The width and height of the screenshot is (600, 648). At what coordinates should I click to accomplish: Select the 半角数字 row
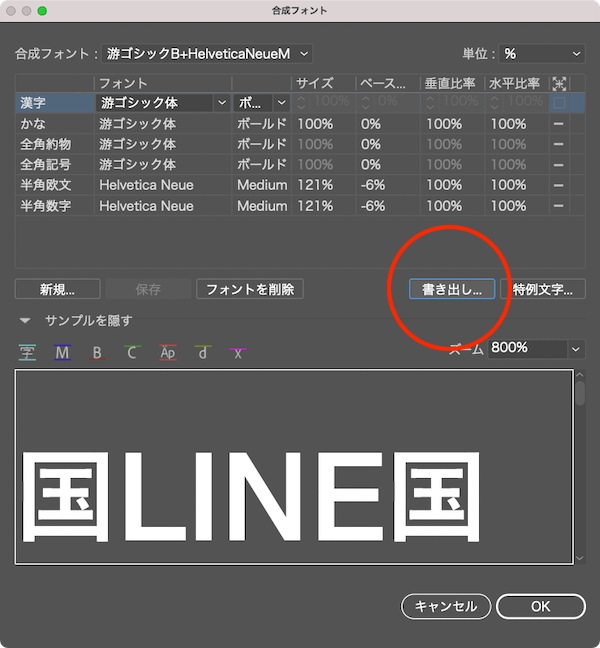click(300, 206)
